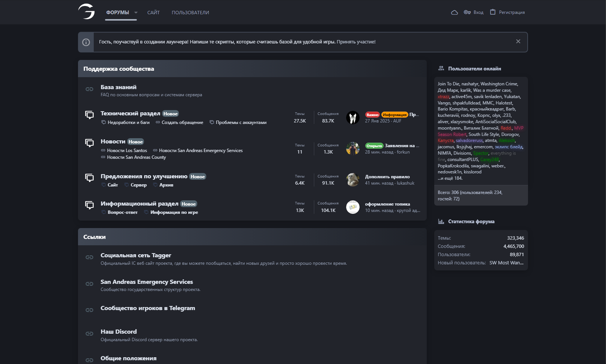The height and width of the screenshot is (364, 606).
Task: Click the cloud icon in the top bar
Action: pyautogui.click(x=454, y=12)
